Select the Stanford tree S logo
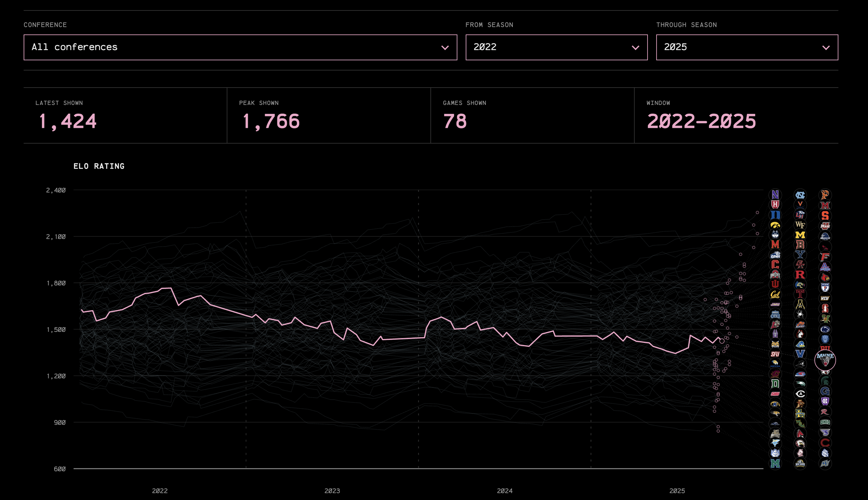 pyautogui.click(x=825, y=308)
